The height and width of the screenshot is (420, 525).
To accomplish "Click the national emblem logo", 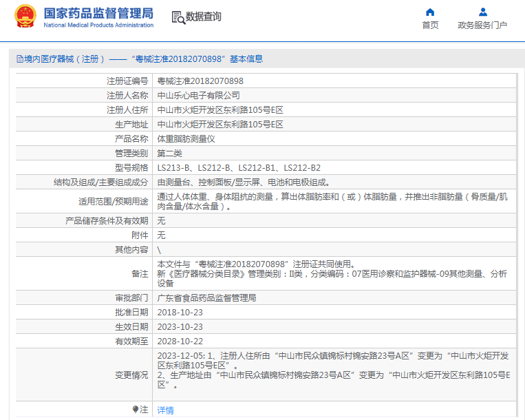I will point(25,16).
